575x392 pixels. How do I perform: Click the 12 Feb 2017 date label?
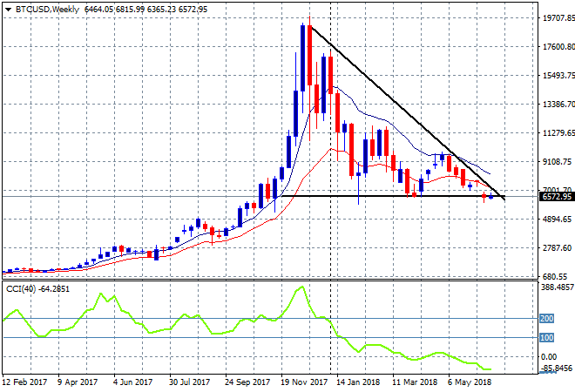coord(25,382)
